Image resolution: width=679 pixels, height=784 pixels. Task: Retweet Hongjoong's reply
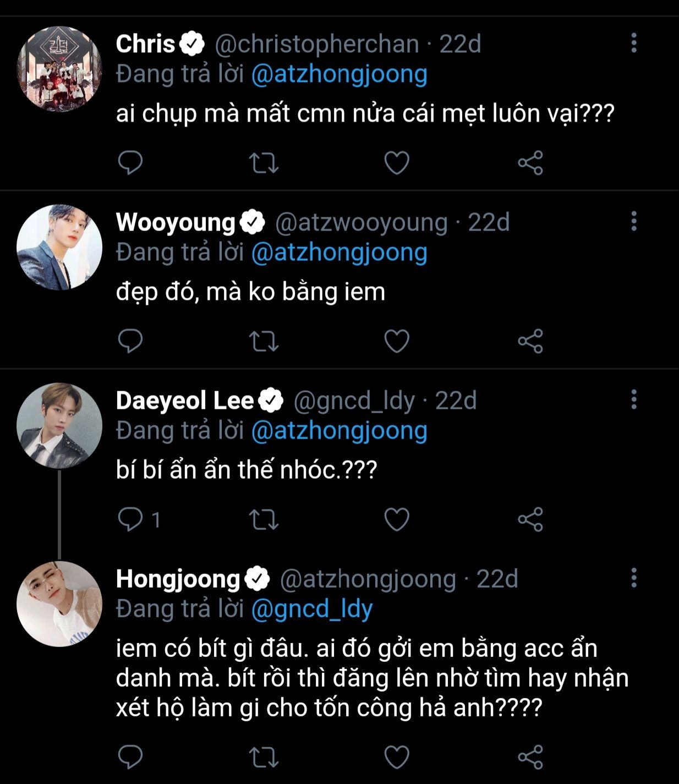click(x=264, y=757)
